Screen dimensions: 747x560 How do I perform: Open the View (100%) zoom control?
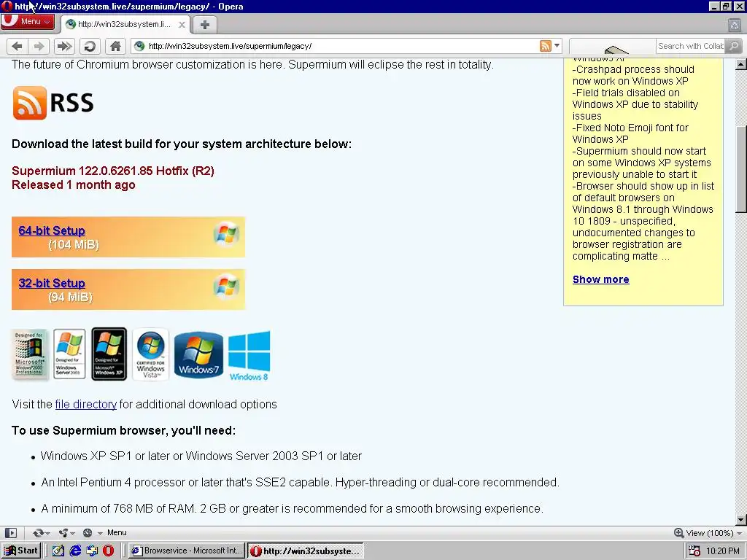click(x=708, y=533)
